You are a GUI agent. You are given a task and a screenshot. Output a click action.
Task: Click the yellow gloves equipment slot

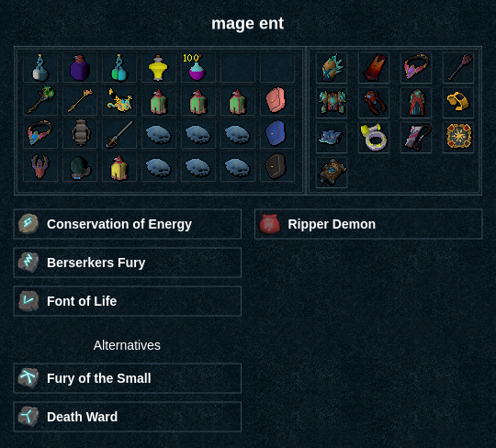click(458, 101)
